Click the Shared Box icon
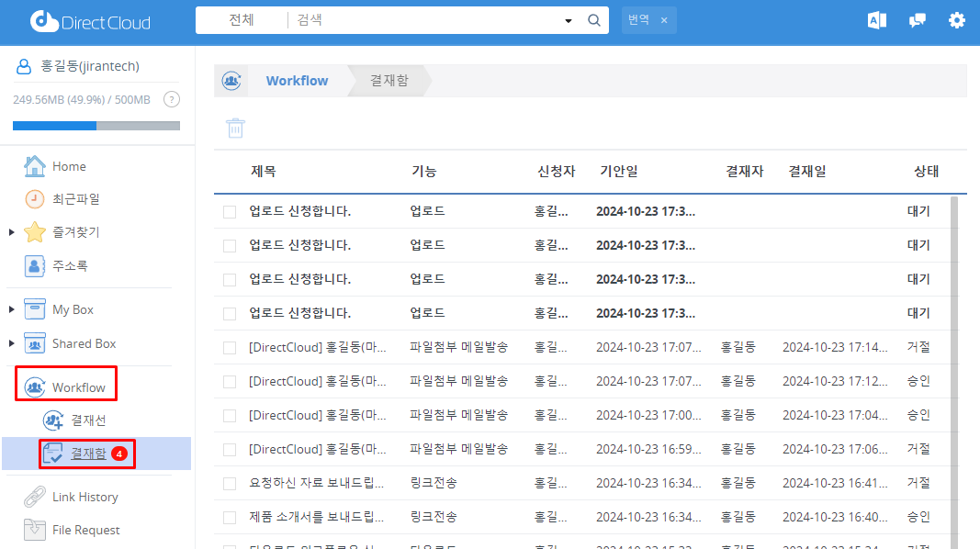980x549 pixels. click(35, 343)
